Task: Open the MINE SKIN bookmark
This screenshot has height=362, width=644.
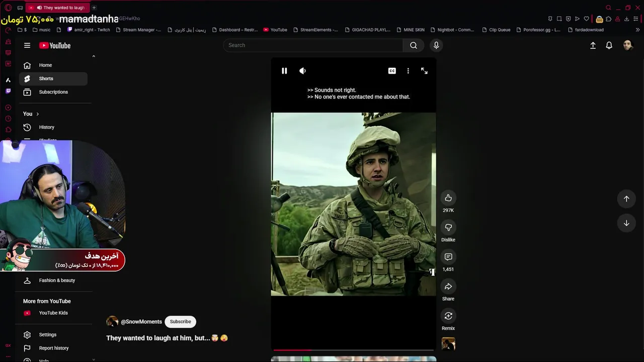Action: (410, 30)
